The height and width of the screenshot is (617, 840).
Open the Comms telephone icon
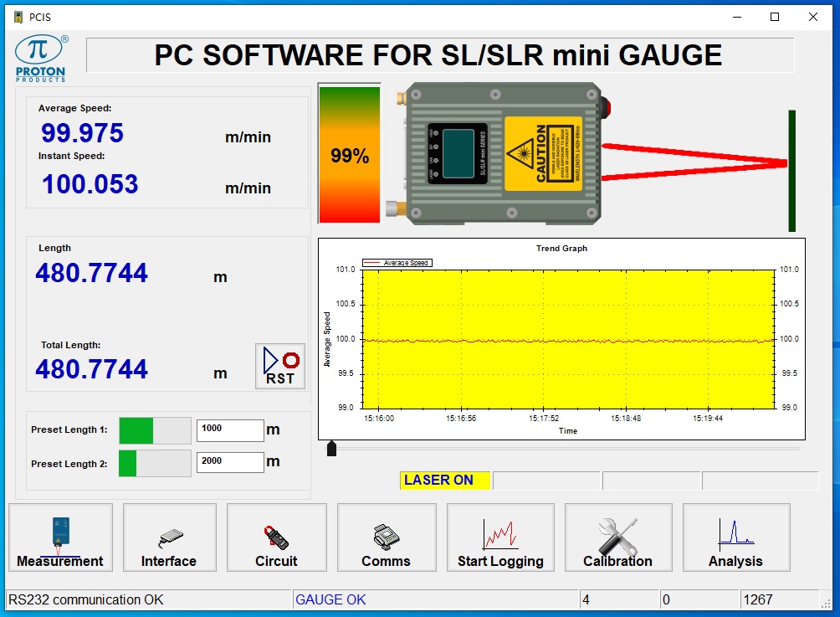(387, 537)
